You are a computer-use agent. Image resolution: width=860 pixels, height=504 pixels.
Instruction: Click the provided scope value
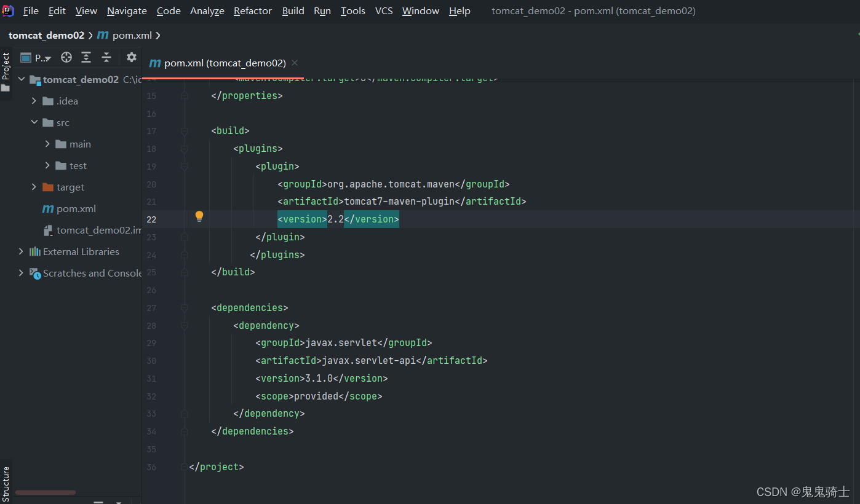(316, 396)
